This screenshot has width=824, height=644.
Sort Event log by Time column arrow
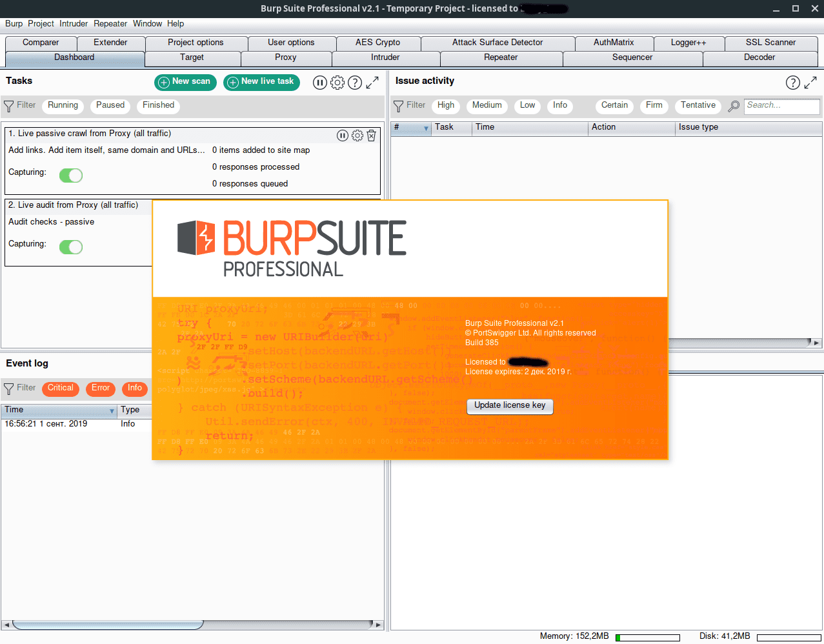point(112,411)
